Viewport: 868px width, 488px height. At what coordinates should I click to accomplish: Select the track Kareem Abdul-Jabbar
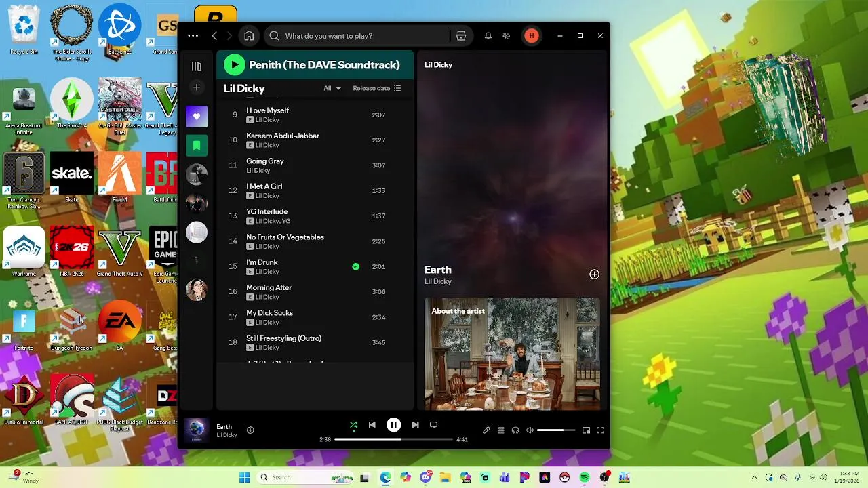(315, 140)
